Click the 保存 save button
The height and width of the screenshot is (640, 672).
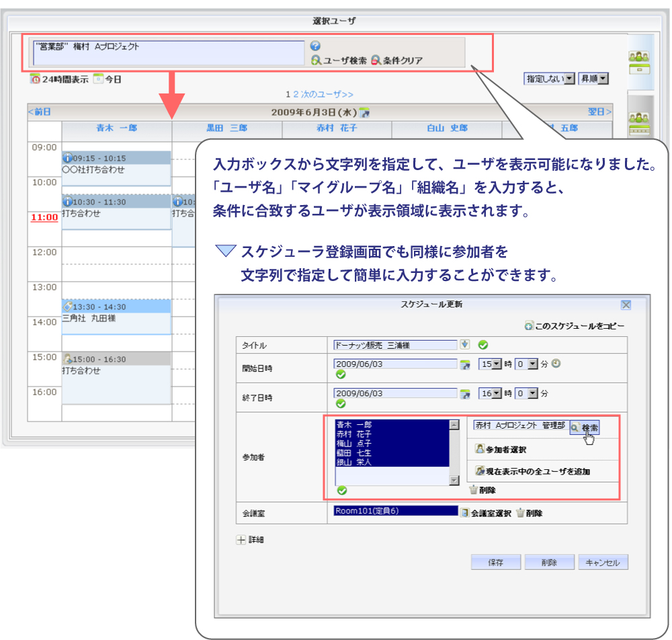pyautogui.click(x=496, y=562)
